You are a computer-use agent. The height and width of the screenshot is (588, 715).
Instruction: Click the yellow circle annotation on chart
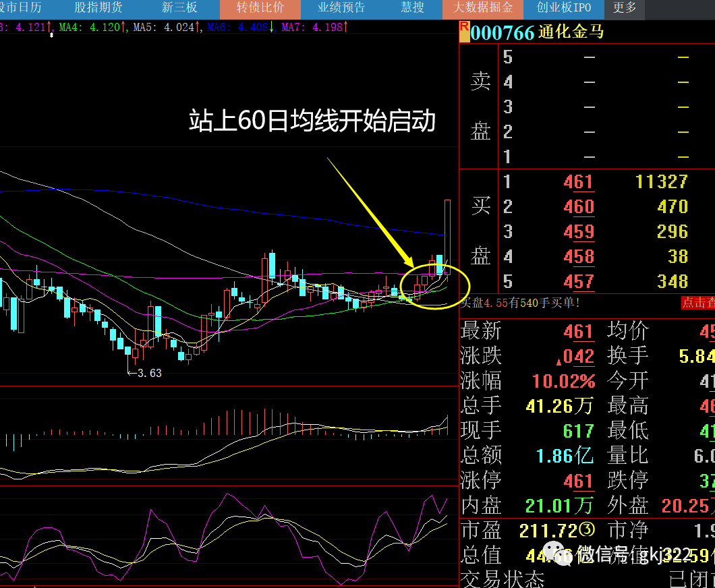click(434, 287)
